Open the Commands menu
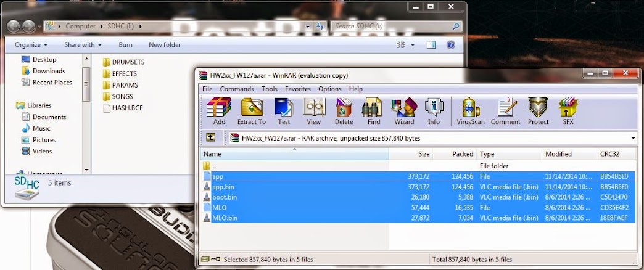644x270 pixels. (x=237, y=89)
